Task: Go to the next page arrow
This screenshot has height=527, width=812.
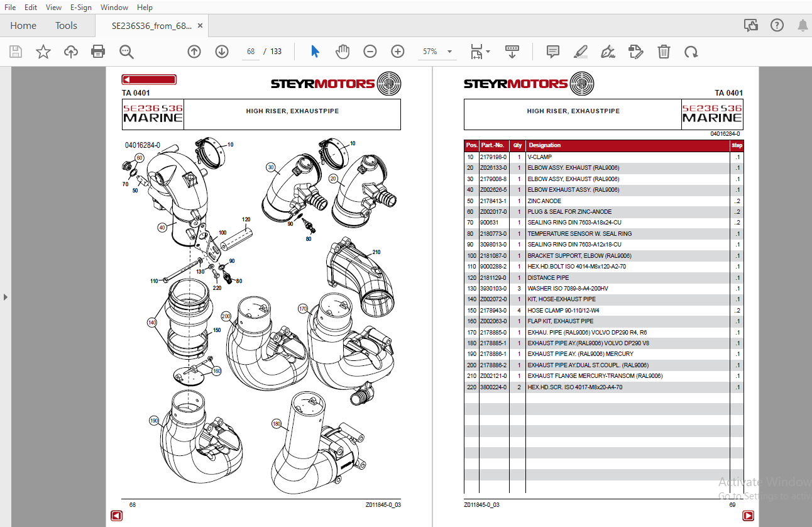Action: 222,52
